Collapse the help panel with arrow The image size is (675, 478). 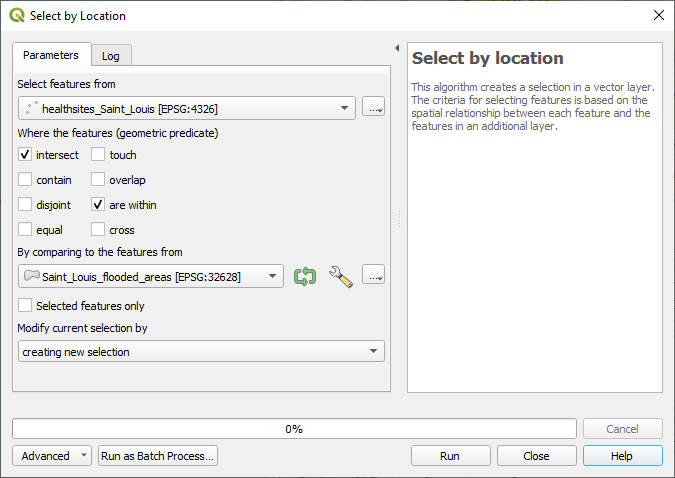pyautogui.click(x=397, y=48)
